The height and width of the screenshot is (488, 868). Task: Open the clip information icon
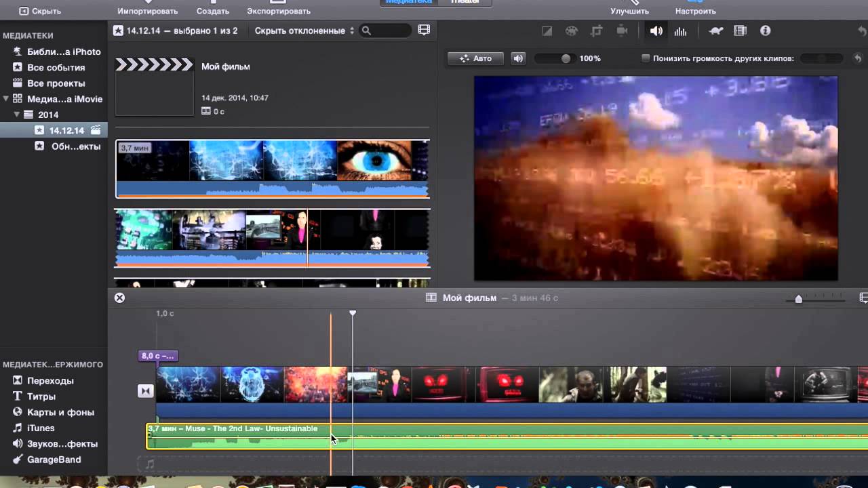(766, 31)
